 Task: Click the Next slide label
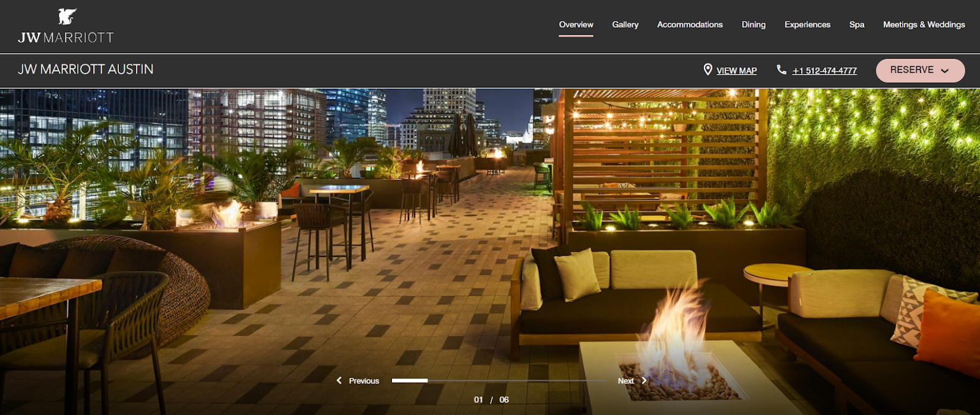(625, 381)
